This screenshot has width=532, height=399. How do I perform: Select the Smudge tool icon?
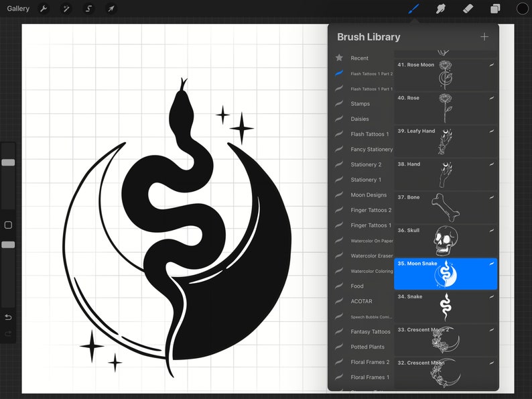(441, 9)
